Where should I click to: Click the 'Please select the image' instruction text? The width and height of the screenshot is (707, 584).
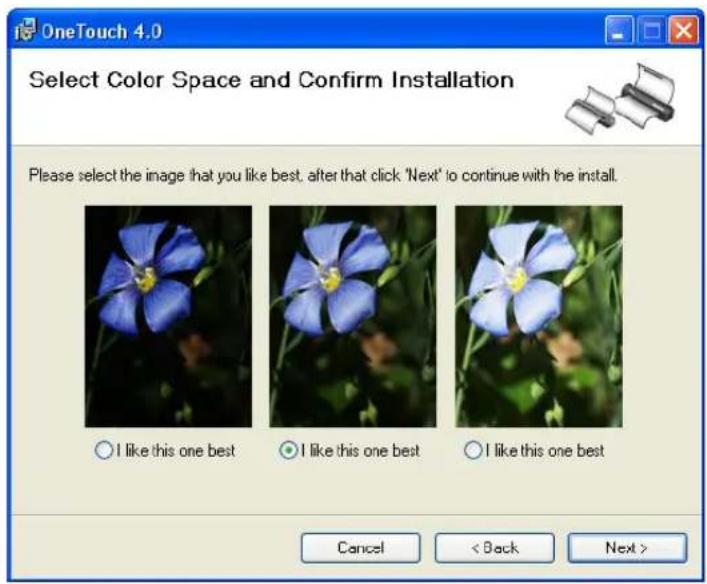tap(323, 175)
